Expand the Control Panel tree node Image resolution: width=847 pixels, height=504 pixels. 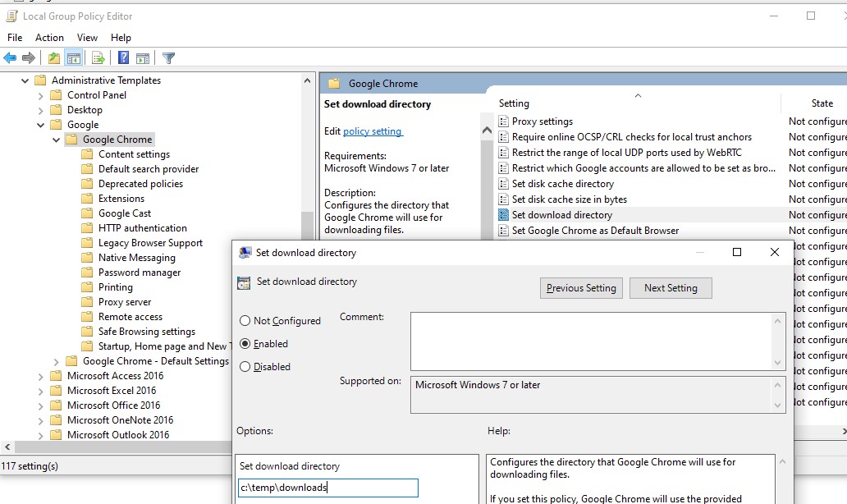point(40,95)
